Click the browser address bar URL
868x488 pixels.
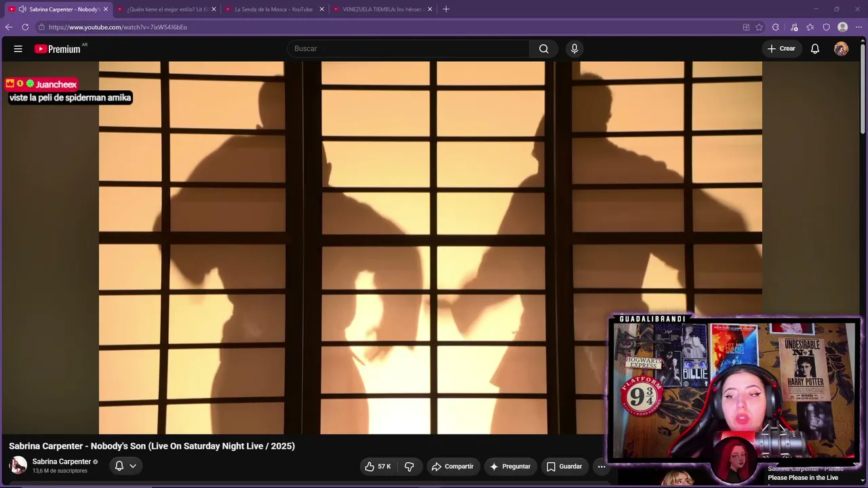point(118,27)
